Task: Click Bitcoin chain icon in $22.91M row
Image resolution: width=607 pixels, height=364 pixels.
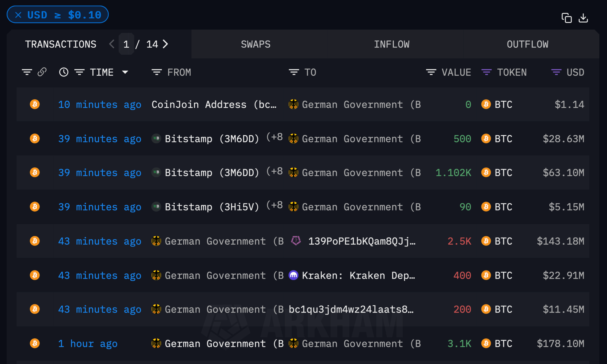Action: tap(35, 275)
